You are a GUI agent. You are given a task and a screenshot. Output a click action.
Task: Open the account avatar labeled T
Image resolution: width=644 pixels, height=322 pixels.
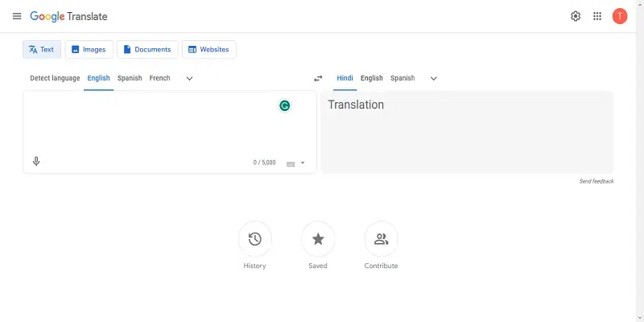point(620,16)
